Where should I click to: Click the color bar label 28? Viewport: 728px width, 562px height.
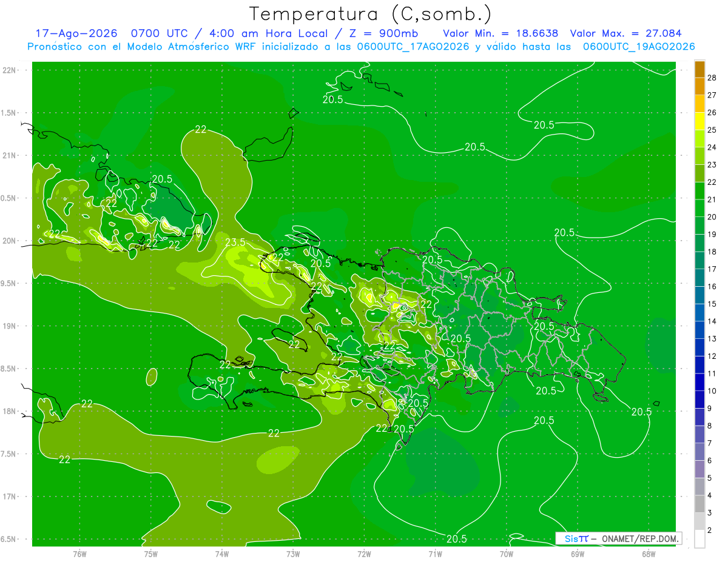[712, 78]
